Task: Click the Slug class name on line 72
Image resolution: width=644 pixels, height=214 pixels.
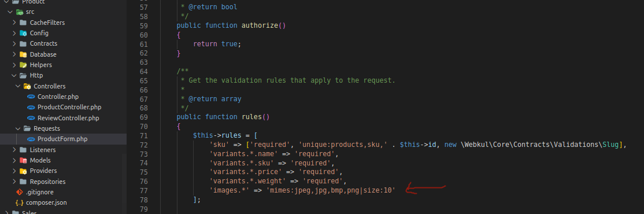Action: point(610,145)
